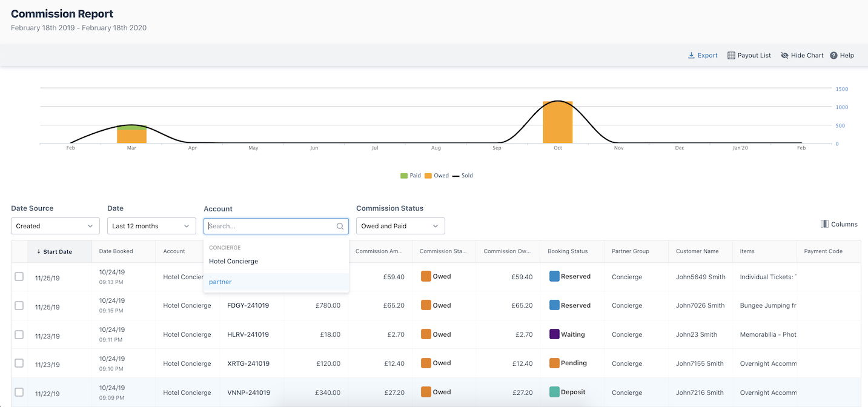Sort by Commission Owed column header
This screenshot has width=868, height=407.
(508, 251)
